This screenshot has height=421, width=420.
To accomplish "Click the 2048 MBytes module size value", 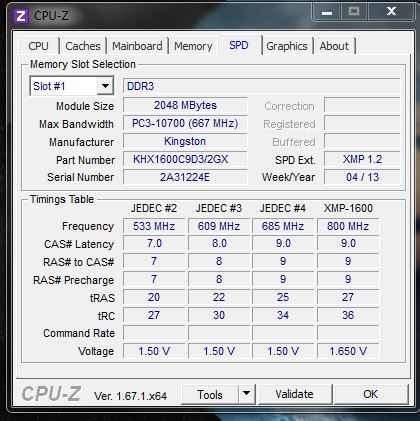I will [185, 105].
